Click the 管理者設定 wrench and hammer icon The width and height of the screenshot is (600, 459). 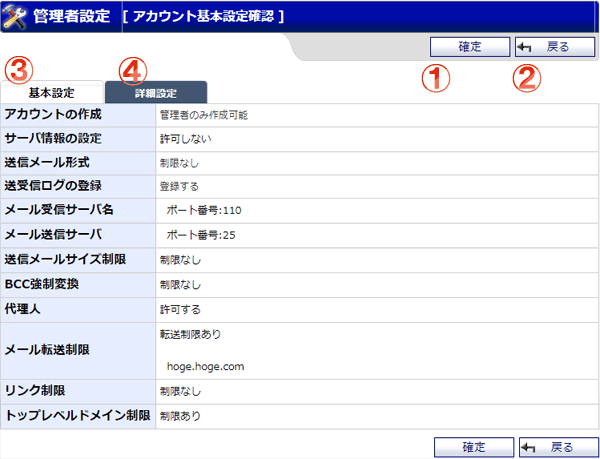[15, 17]
